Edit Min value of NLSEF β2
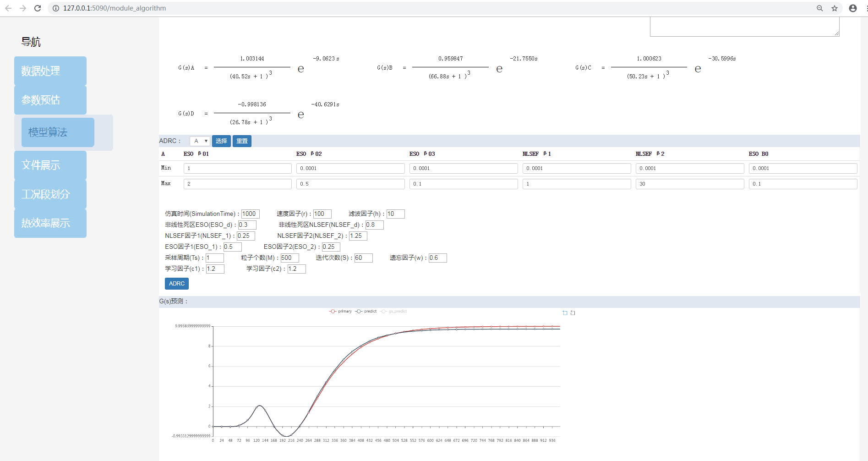The image size is (868, 461). click(690, 168)
